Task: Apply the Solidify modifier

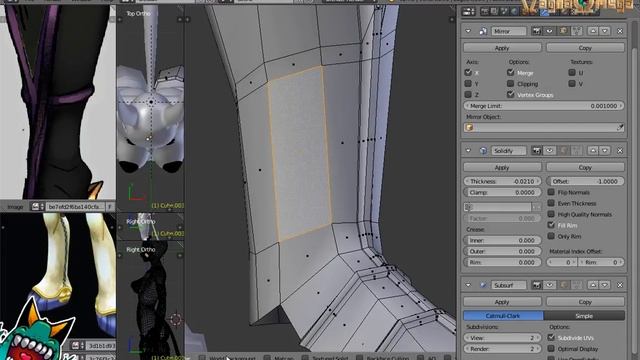Action: pyautogui.click(x=502, y=167)
